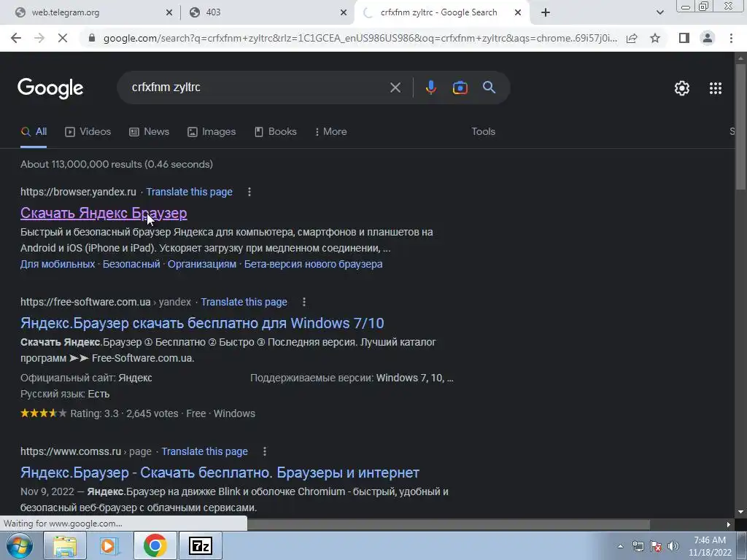Image resolution: width=747 pixels, height=560 pixels.
Task: Translate the comss.ru page
Action: point(204,451)
